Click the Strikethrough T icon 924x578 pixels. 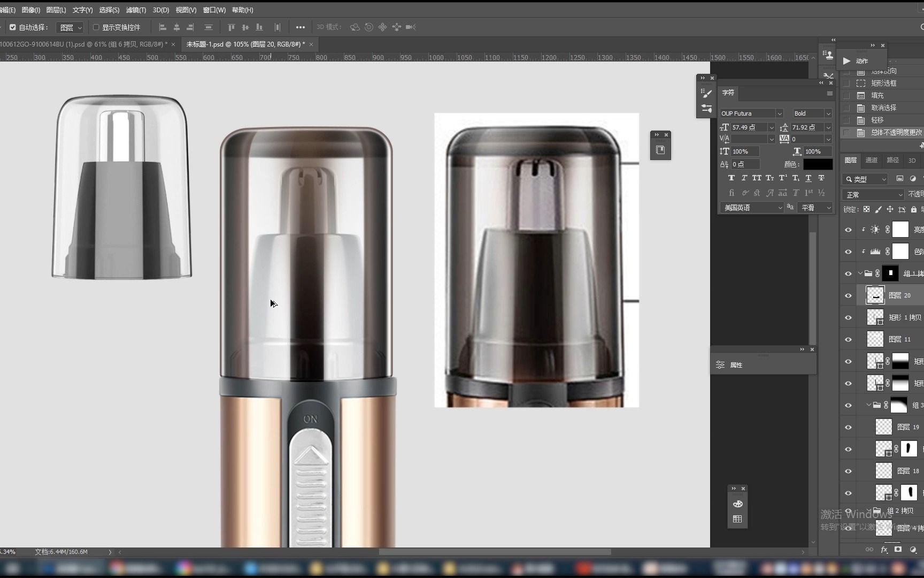point(821,178)
